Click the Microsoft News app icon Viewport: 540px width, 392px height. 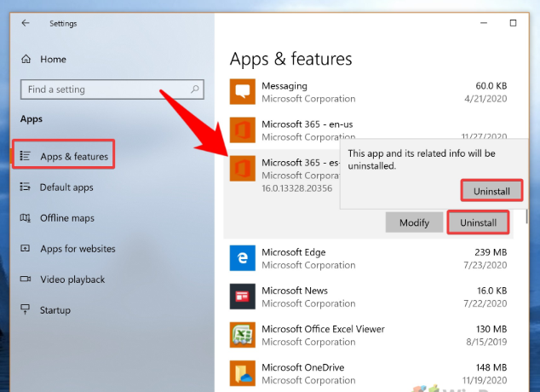243,297
